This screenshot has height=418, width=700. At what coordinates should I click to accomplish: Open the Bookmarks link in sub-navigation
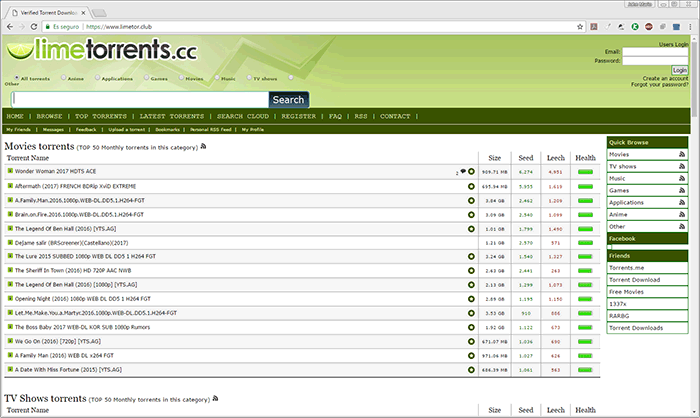(167, 130)
